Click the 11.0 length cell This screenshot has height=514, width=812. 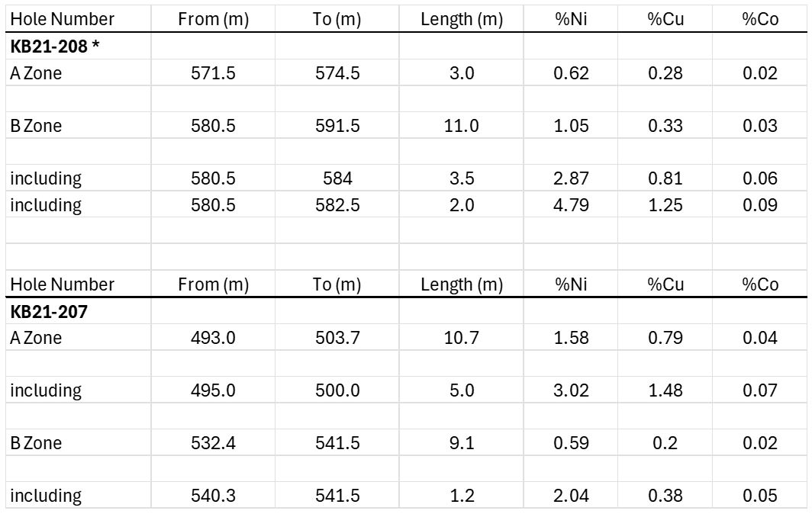[x=461, y=126]
